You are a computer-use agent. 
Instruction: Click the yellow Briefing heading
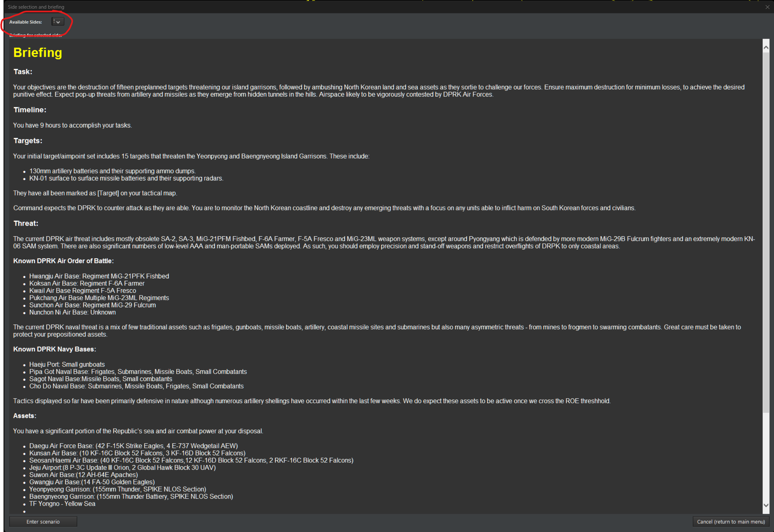38,53
